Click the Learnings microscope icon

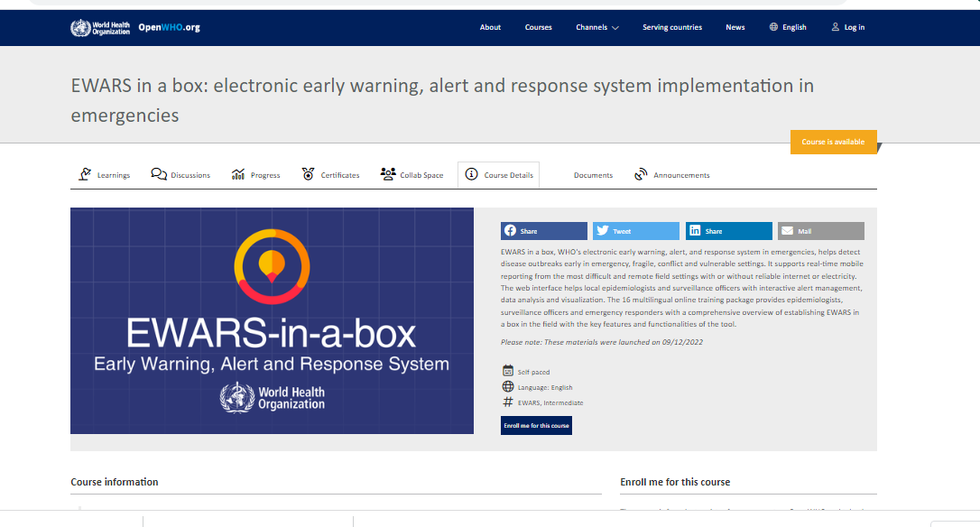point(85,174)
